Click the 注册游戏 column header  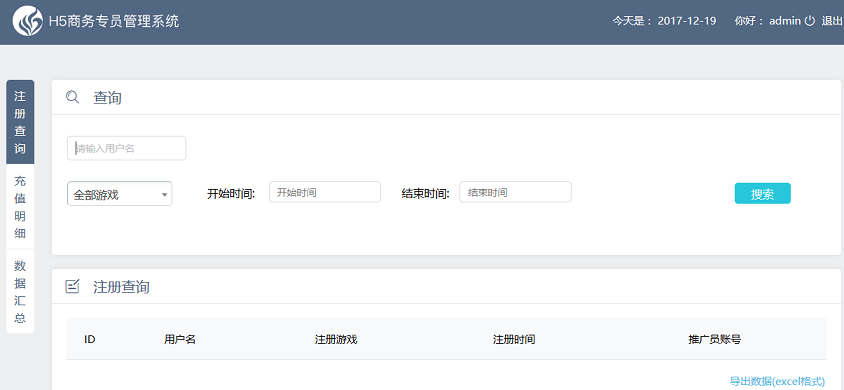tap(336, 339)
